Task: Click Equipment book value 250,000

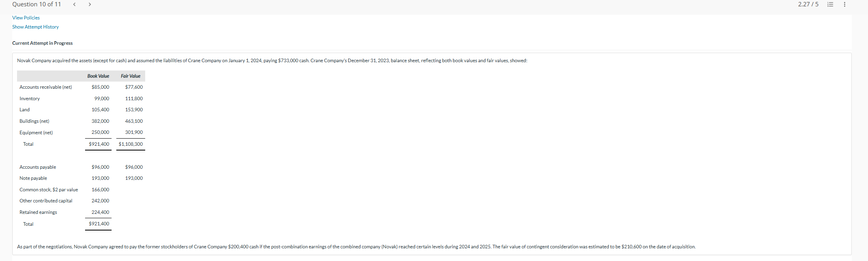Action: (x=100, y=132)
